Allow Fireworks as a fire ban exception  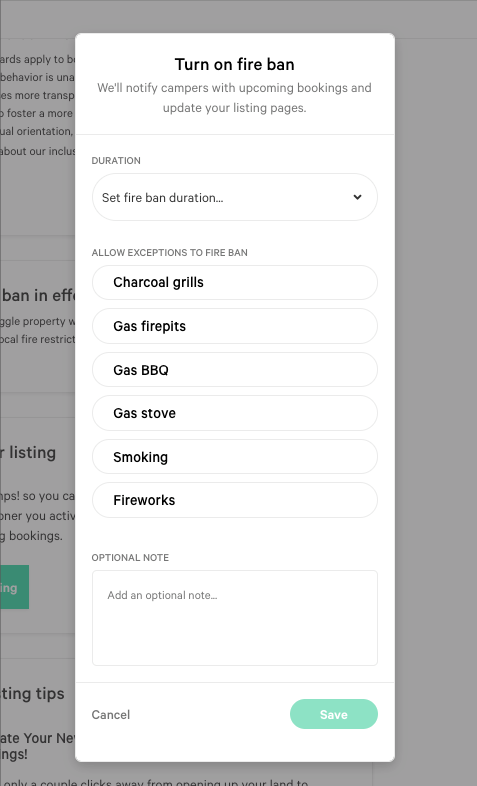click(x=234, y=500)
